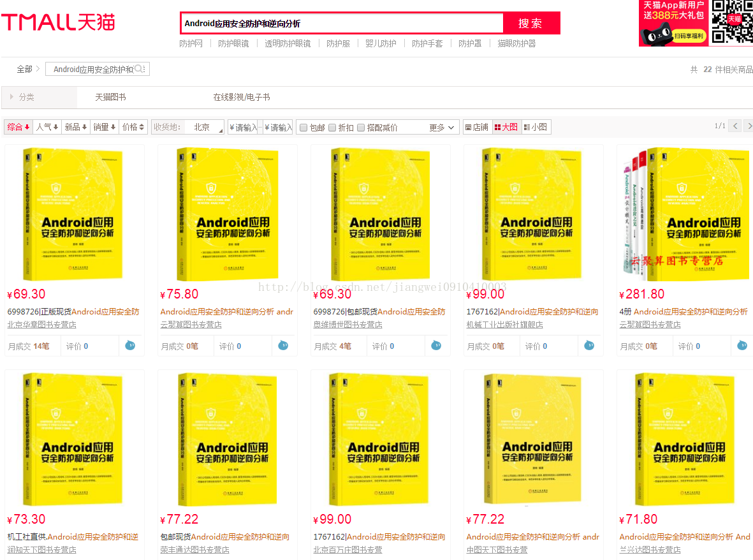Screen dimensions: 753x560
Task: Open shop link 兰兴达图书专营店
Action: click(x=650, y=549)
